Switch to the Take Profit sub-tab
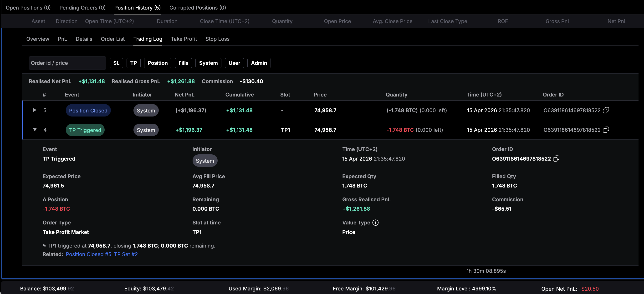Screen dimensions: 644x294 pyautogui.click(x=184, y=39)
